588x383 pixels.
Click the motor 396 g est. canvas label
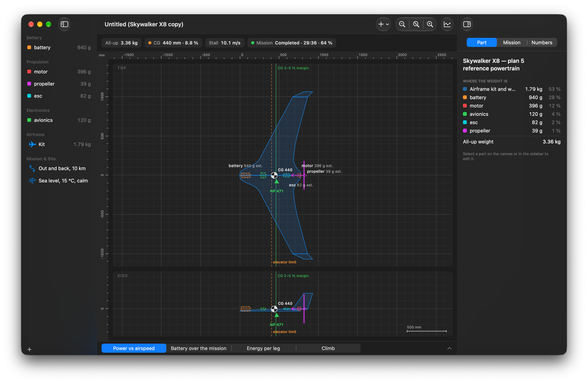317,166
